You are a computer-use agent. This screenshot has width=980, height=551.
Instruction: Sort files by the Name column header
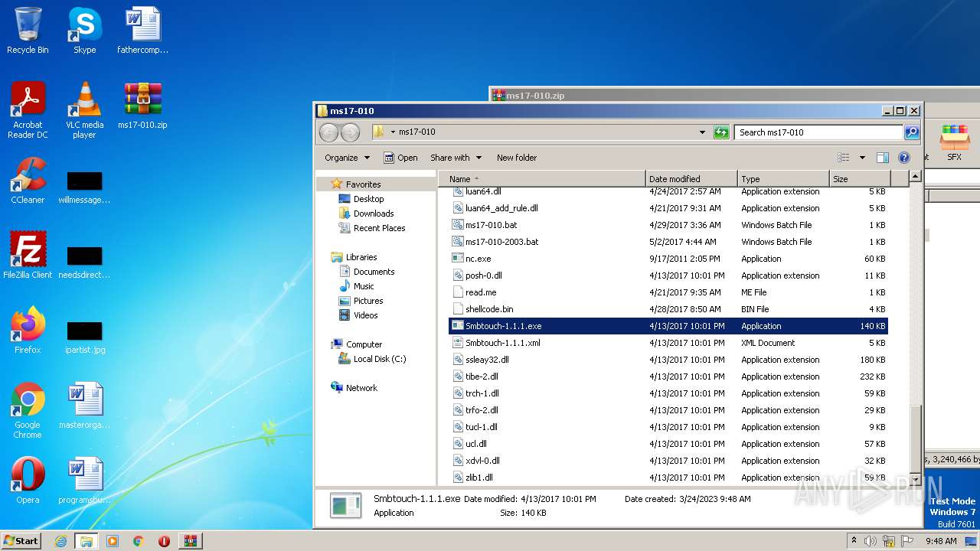(542, 179)
